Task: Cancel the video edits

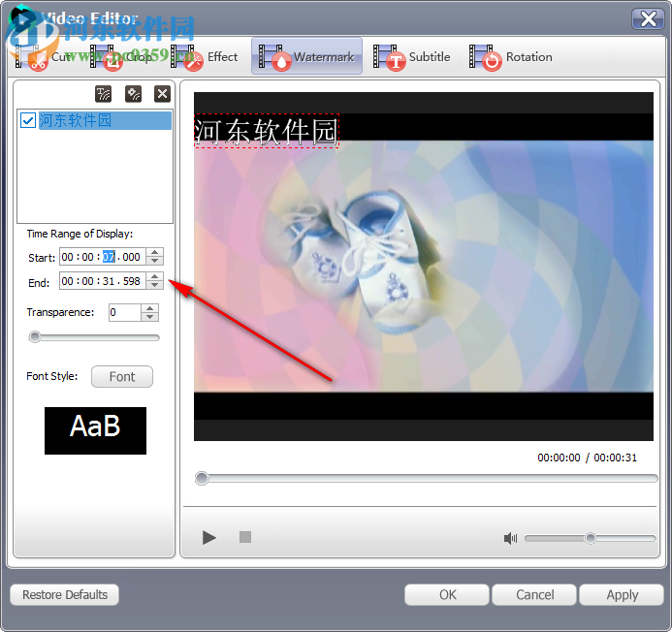Action: (534, 595)
